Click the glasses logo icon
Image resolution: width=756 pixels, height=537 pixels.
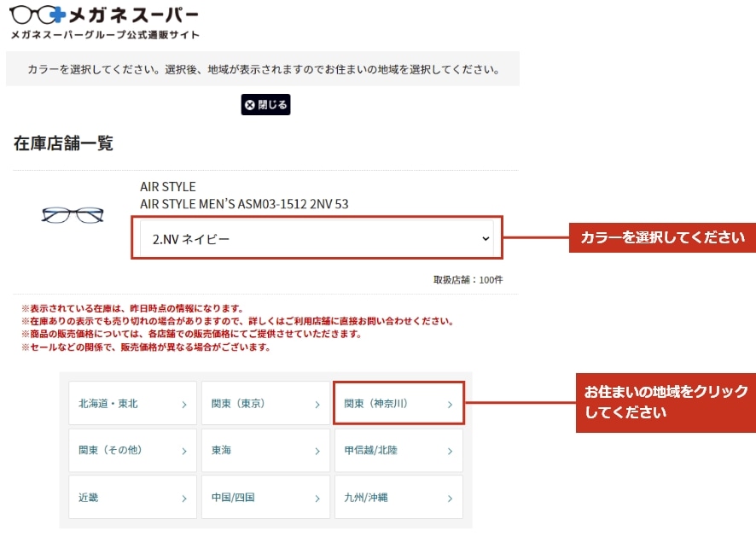click(x=37, y=15)
